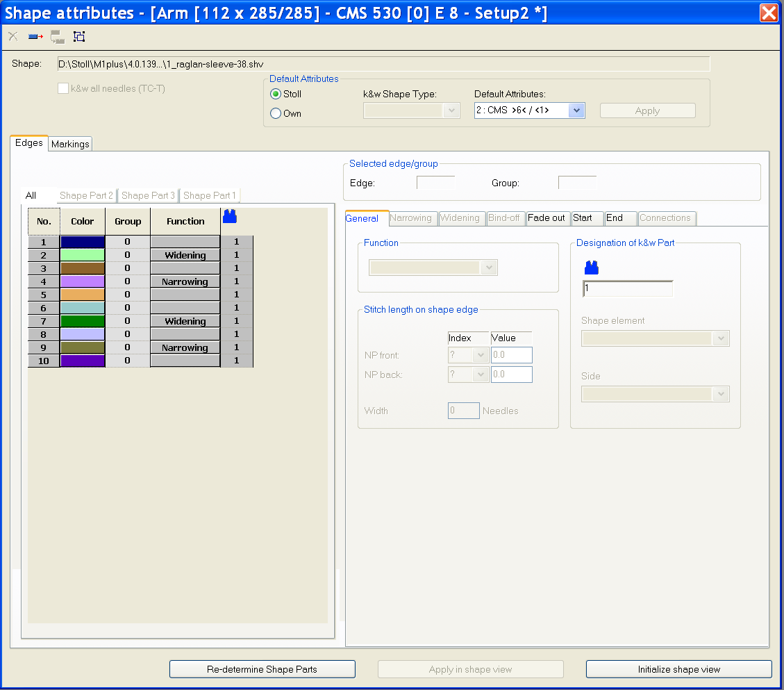The width and height of the screenshot is (784, 690).
Task: Toggle k&w all needles (TC-T) checkbox
Action: [x=63, y=88]
